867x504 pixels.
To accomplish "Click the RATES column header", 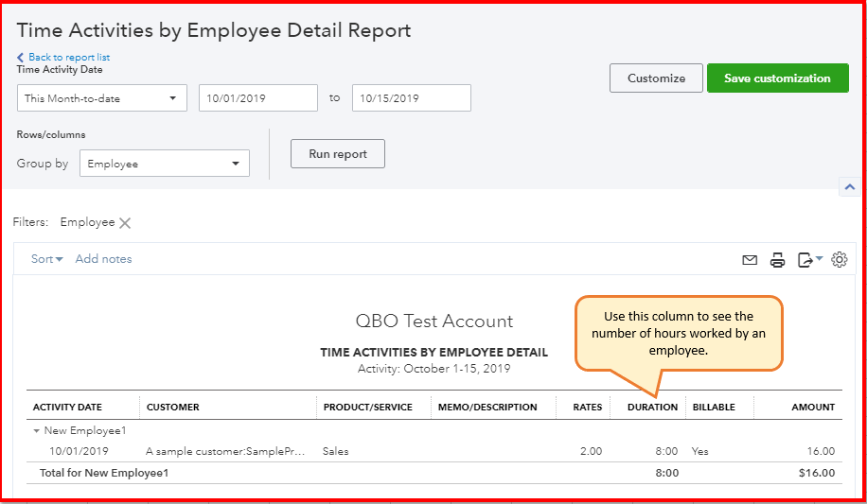I will click(587, 407).
